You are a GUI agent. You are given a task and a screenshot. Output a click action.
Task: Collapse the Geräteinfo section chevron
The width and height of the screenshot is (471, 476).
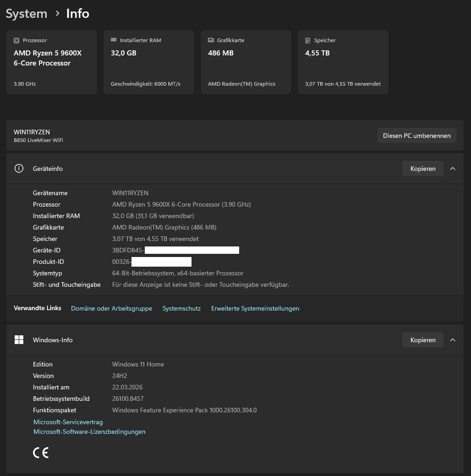[453, 169]
